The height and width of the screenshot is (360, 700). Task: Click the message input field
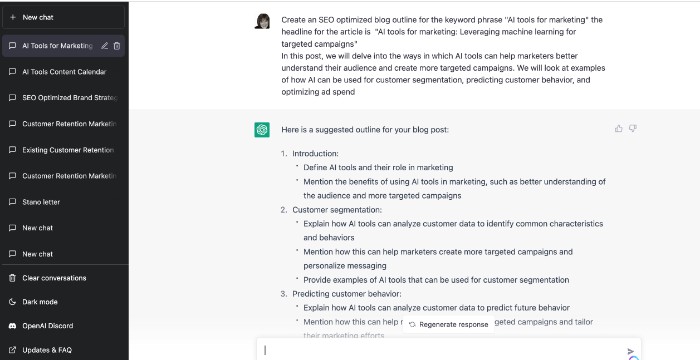point(442,351)
